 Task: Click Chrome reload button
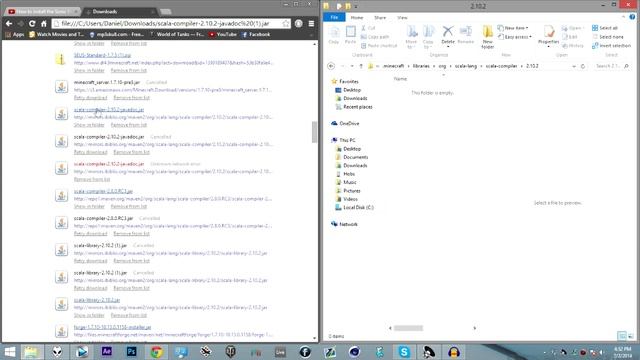[32, 24]
